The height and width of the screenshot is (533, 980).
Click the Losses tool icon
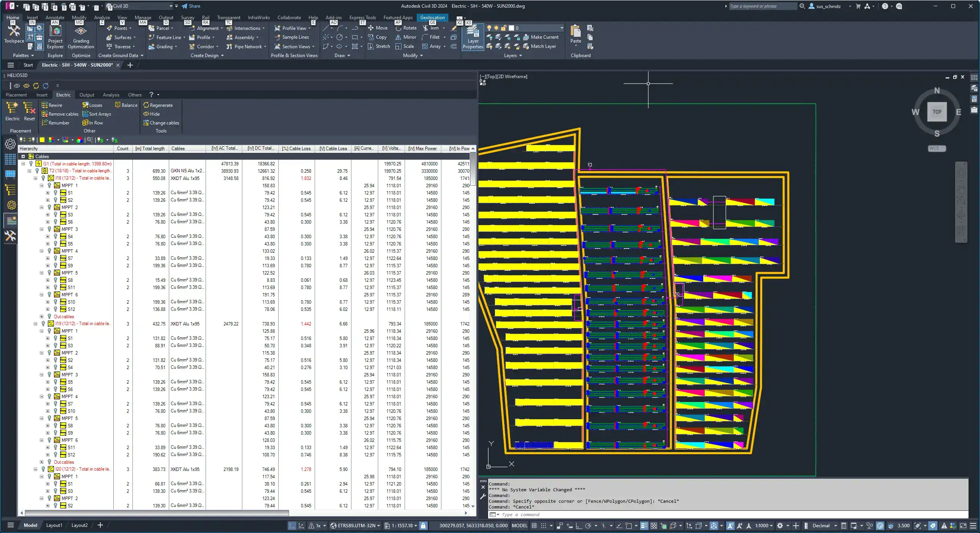pos(85,105)
